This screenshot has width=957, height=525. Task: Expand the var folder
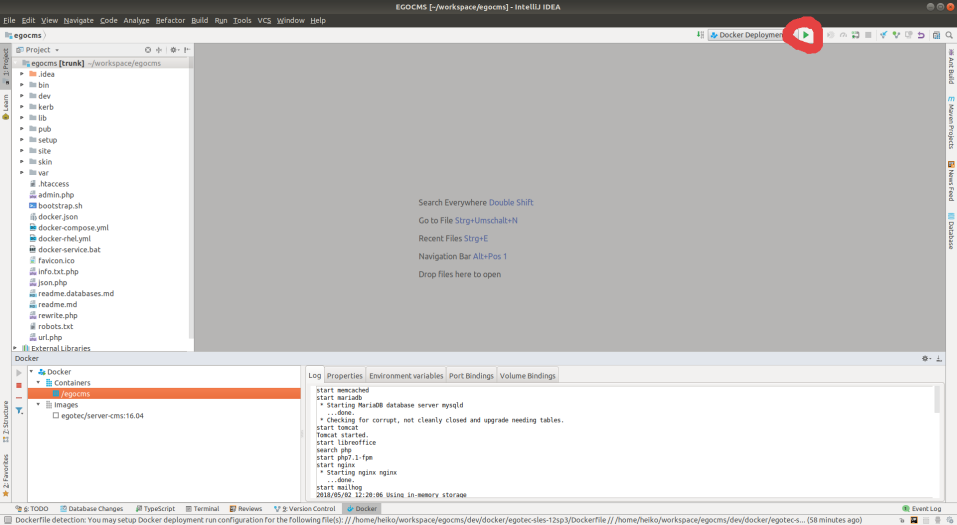(x=22, y=173)
